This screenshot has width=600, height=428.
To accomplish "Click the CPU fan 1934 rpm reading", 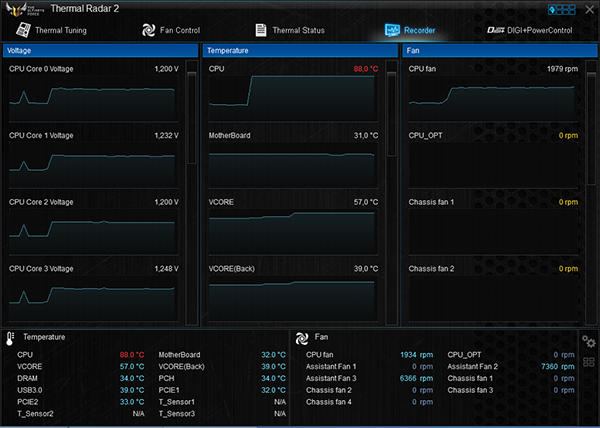I will point(417,355).
